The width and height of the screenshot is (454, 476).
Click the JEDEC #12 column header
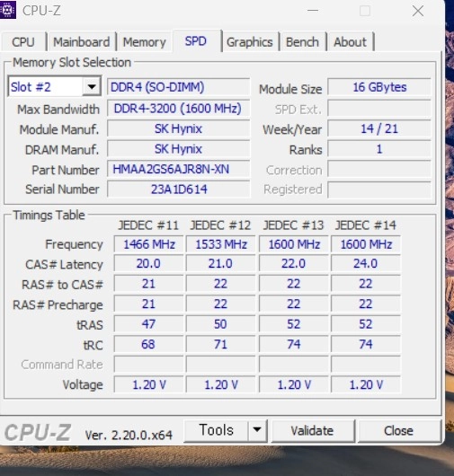[x=220, y=225]
